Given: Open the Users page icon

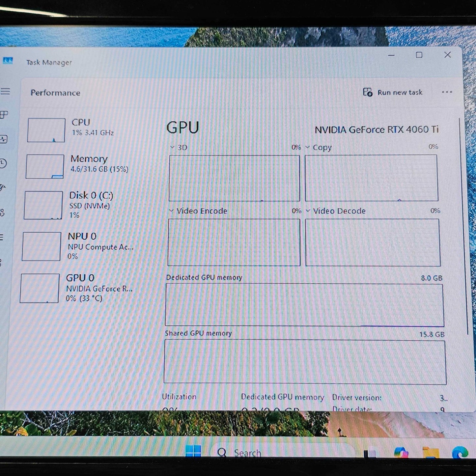Looking at the screenshot, I should click(x=2, y=212).
